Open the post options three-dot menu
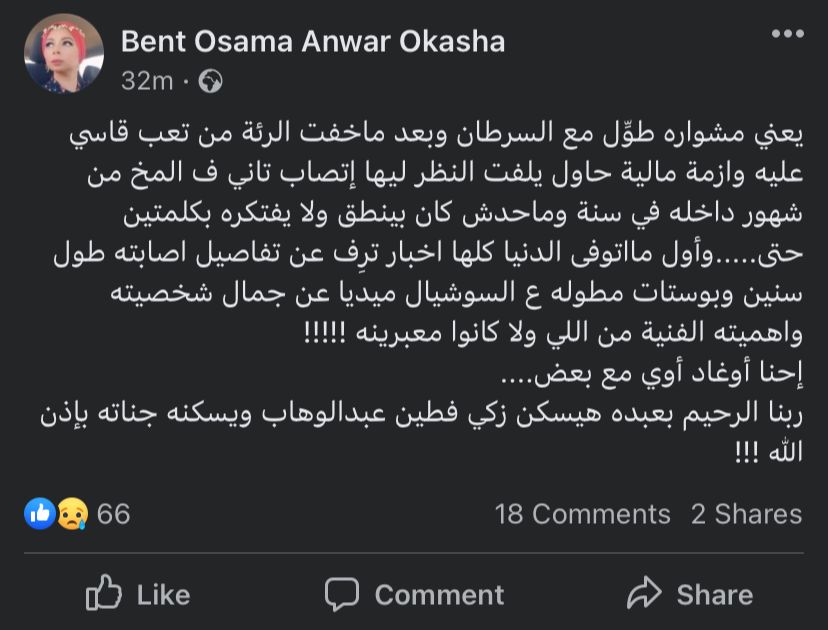 (787, 36)
